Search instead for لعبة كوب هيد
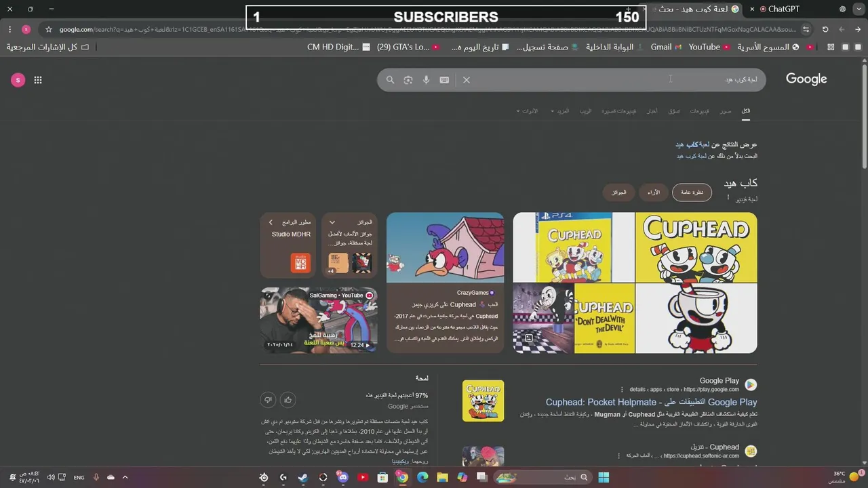Image resolution: width=868 pixels, height=488 pixels. click(692, 156)
